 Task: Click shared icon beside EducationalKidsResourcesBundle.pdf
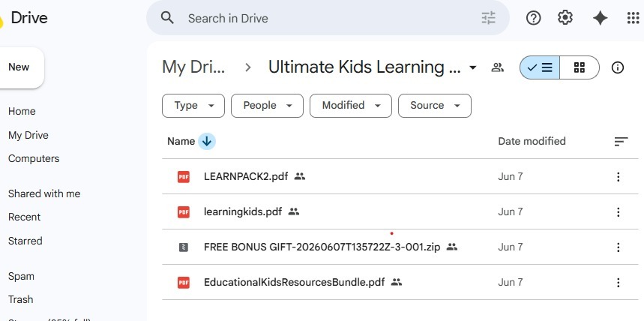tap(397, 282)
